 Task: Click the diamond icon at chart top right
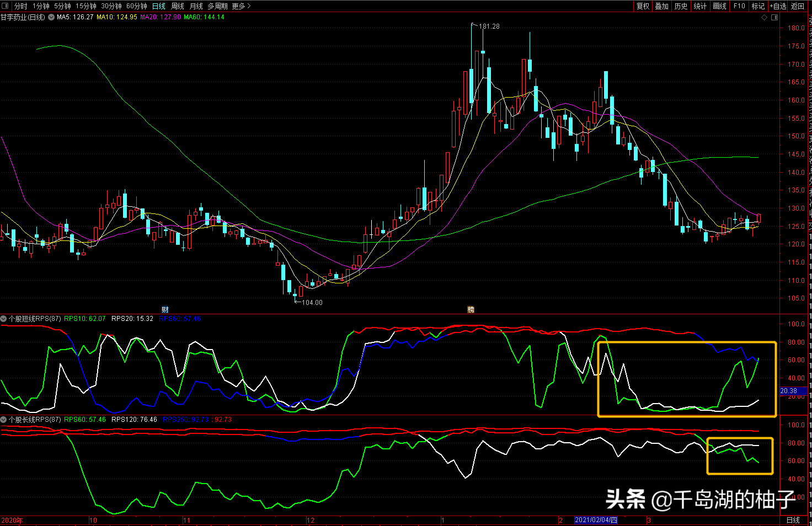[765, 17]
